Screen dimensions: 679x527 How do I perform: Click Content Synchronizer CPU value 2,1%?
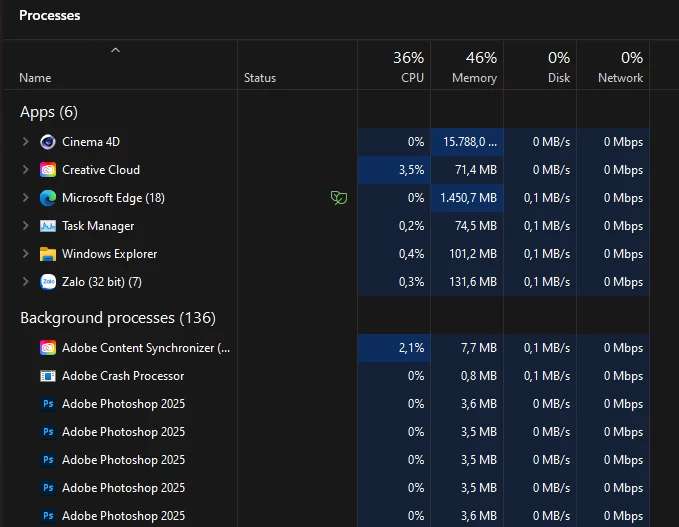[411, 348]
